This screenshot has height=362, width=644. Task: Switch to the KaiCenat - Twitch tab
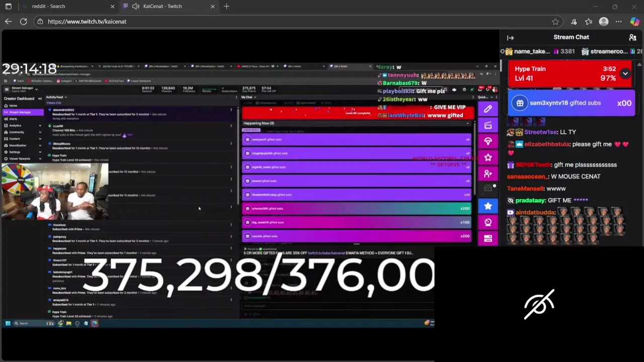pos(169,7)
